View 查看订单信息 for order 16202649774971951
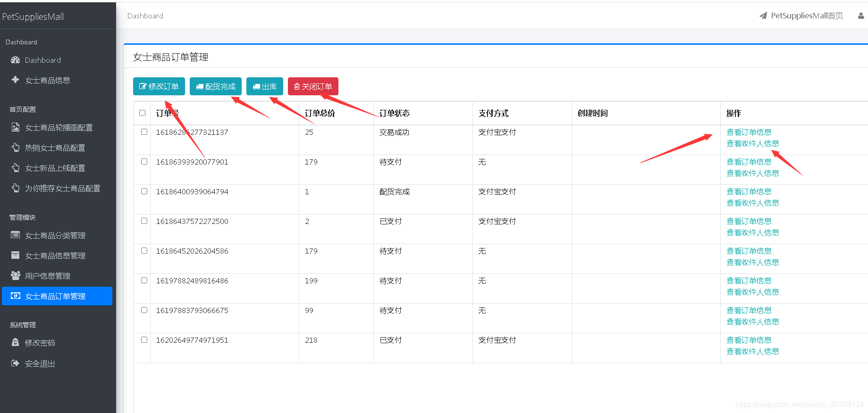This screenshot has width=868, height=413. 749,340
